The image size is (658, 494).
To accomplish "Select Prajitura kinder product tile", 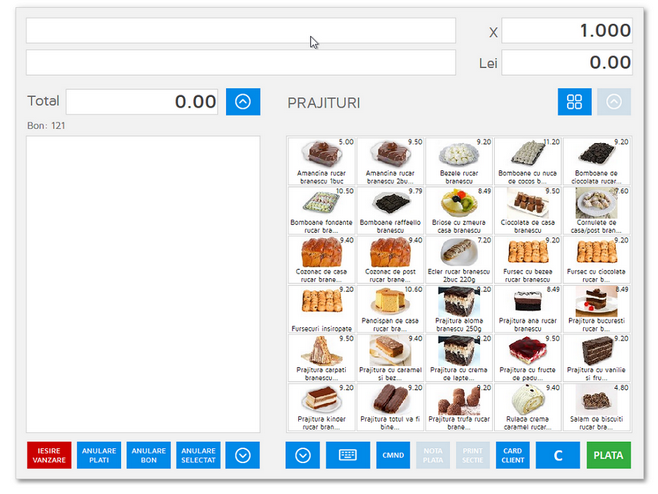I will (321, 406).
